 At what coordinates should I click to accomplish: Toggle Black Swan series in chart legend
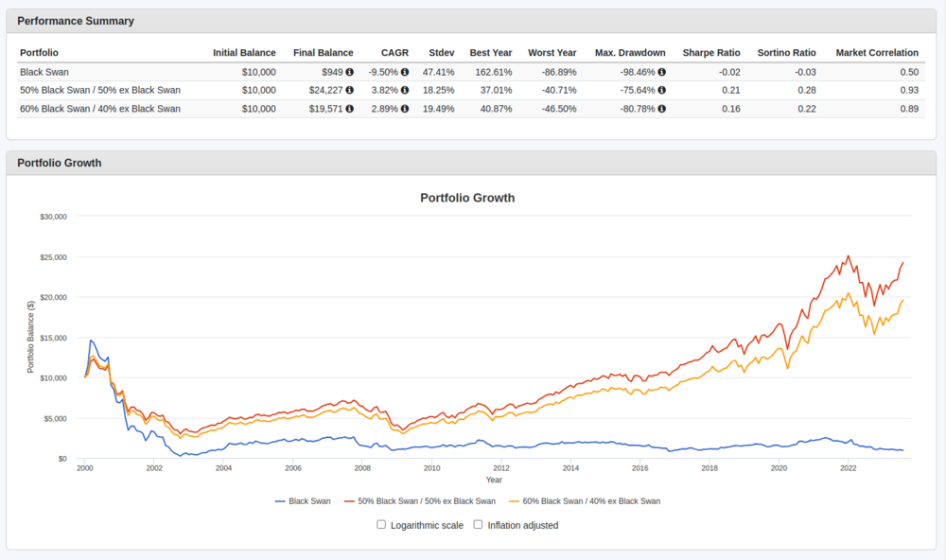pyautogui.click(x=303, y=501)
